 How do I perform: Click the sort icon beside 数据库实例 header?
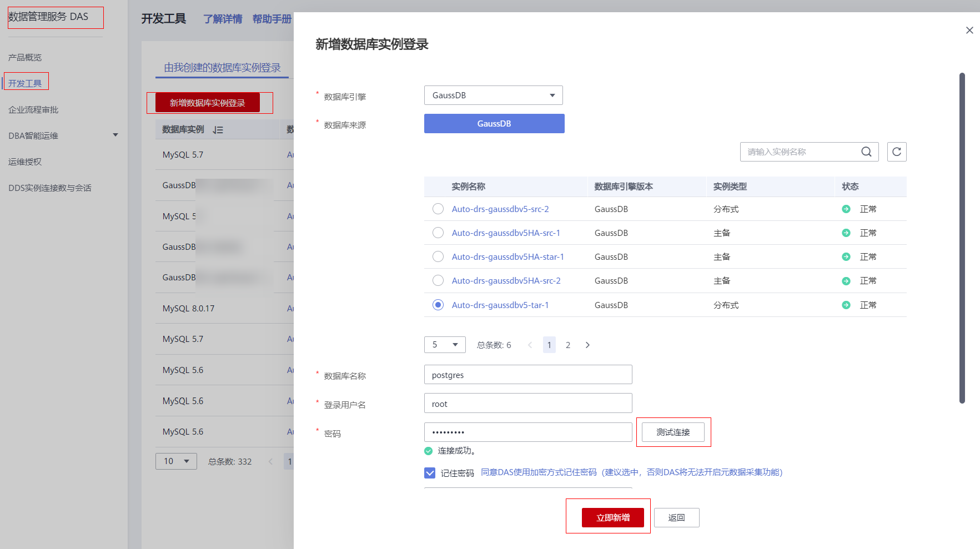pyautogui.click(x=218, y=130)
